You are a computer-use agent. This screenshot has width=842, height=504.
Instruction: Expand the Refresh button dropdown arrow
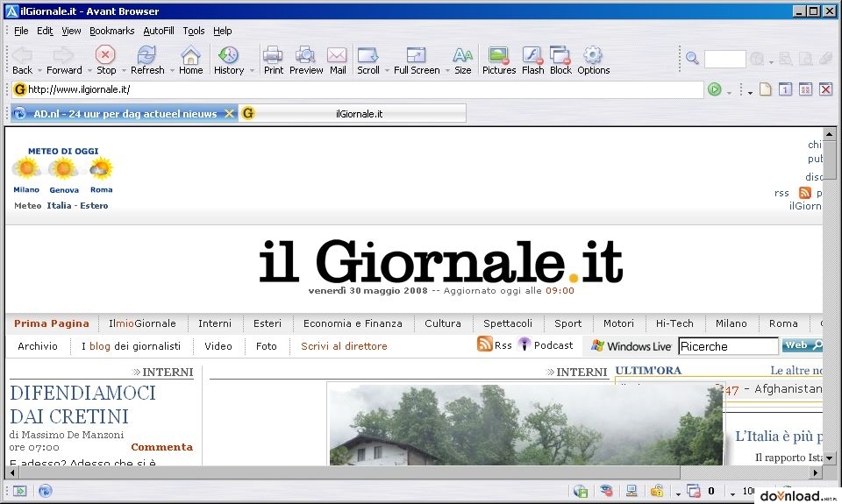172,70
